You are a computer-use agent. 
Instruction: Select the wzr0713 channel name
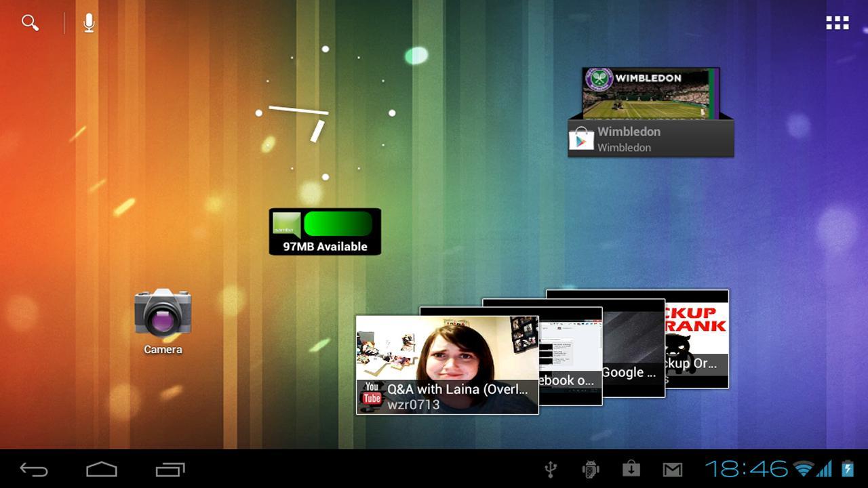pos(414,405)
